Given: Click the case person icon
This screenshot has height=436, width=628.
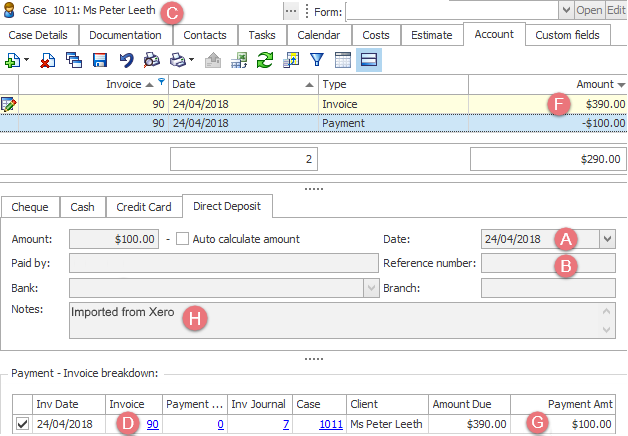Looking at the screenshot, I should pos(9,10).
